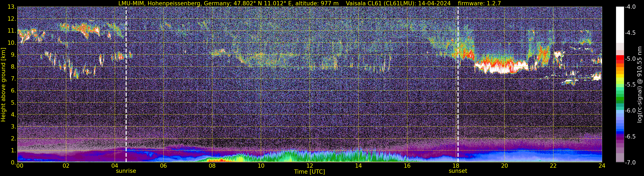Click the time tick label 14
Viewport: 644px width, 176px height.
tap(358, 166)
